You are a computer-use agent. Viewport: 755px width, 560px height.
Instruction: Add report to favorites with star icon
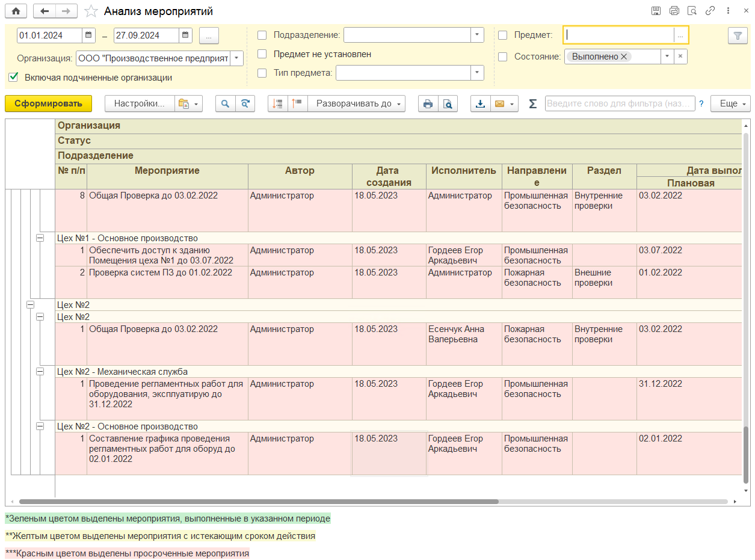coord(91,11)
